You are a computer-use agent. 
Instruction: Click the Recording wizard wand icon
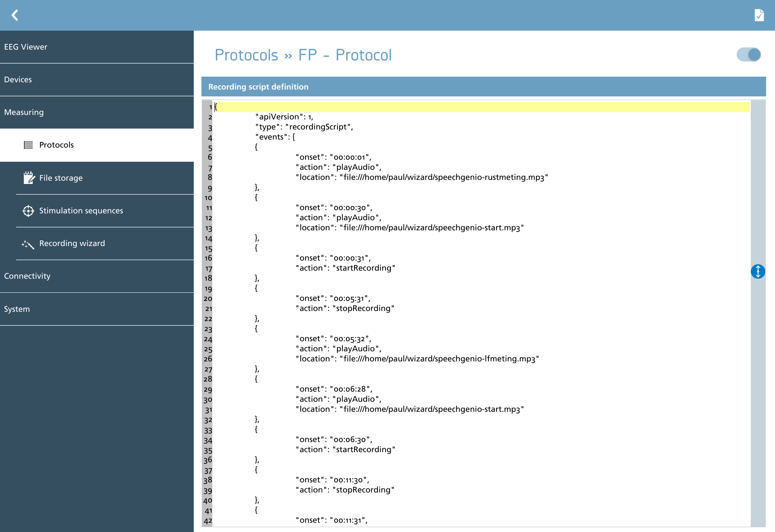pyautogui.click(x=28, y=244)
